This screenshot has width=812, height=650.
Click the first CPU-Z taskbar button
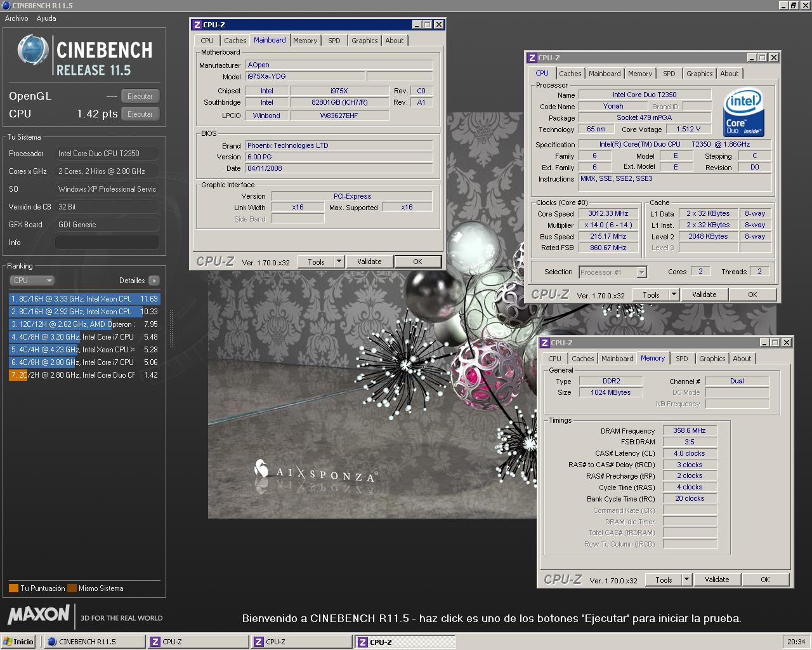pos(199,642)
